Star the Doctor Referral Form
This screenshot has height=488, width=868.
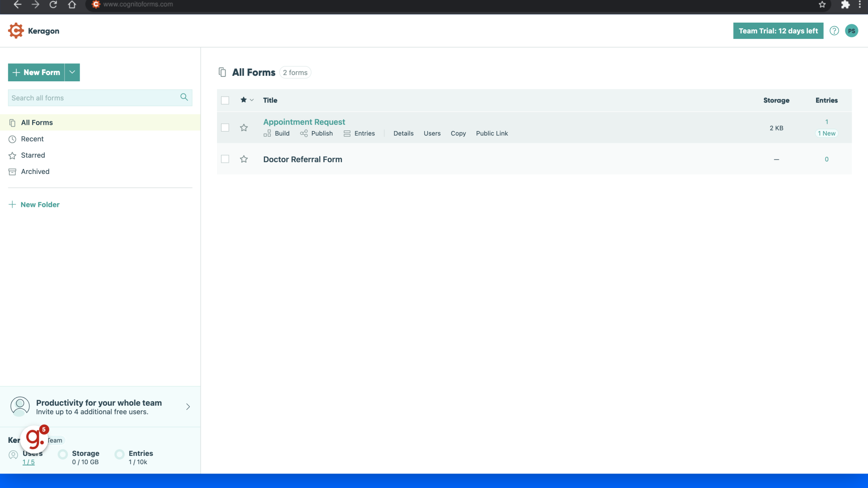point(244,159)
